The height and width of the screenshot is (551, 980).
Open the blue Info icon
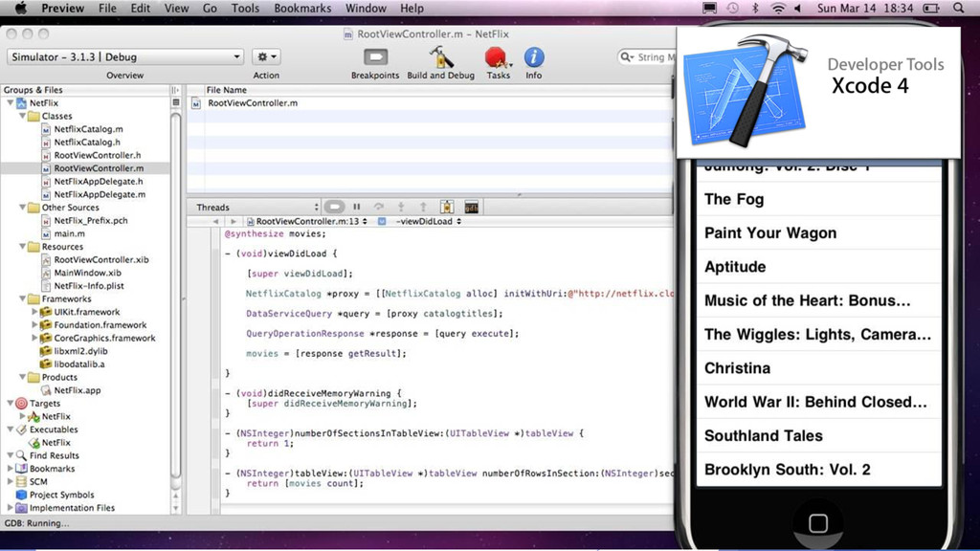tap(533, 57)
